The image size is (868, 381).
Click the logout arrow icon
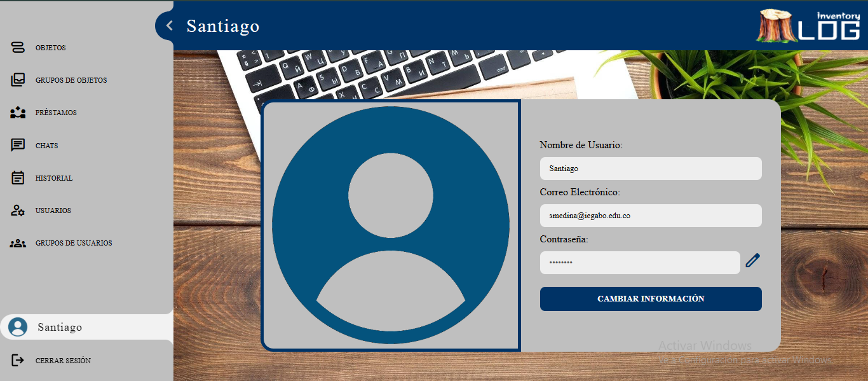tap(18, 361)
